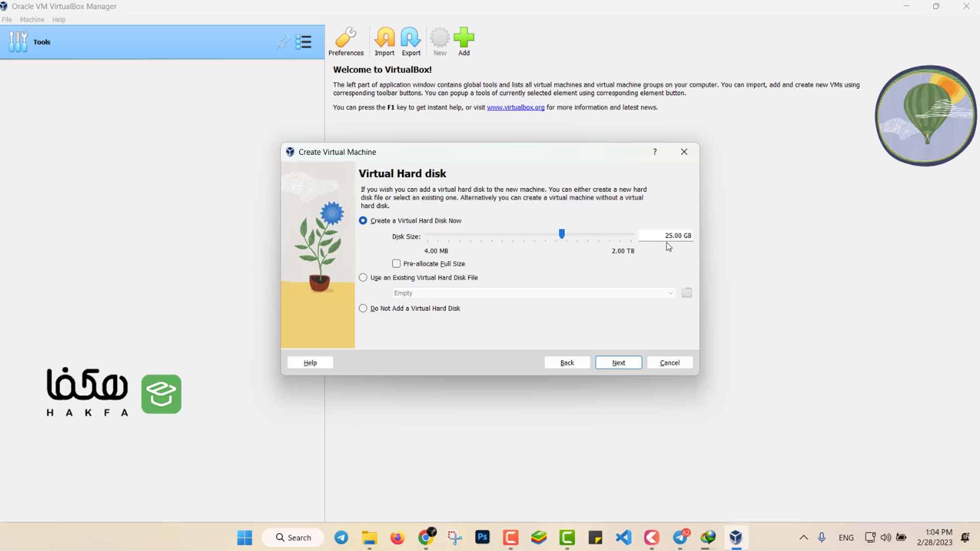Click the taskbar Search box
980x551 pixels.
pyautogui.click(x=293, y=537)
